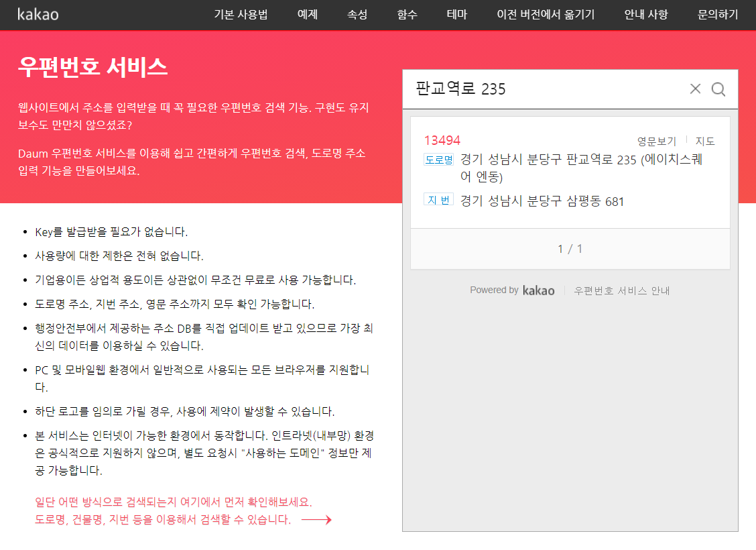Go to the 속성 section
This screenshot has width=756, height=550.
[357, 15]
